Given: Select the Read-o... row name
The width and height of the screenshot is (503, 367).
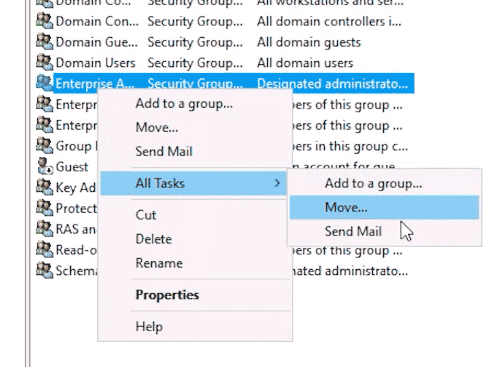Looking at the screenshot, I should coord(76,250).
